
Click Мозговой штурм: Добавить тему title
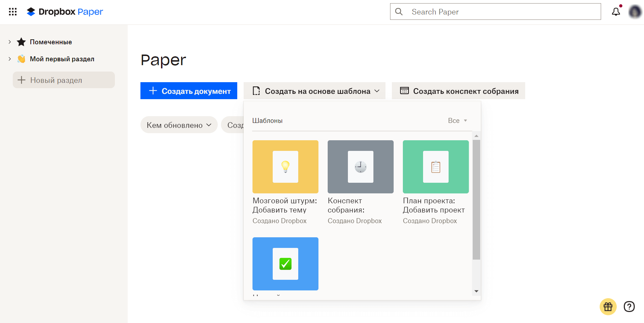(x=285, y=205)
